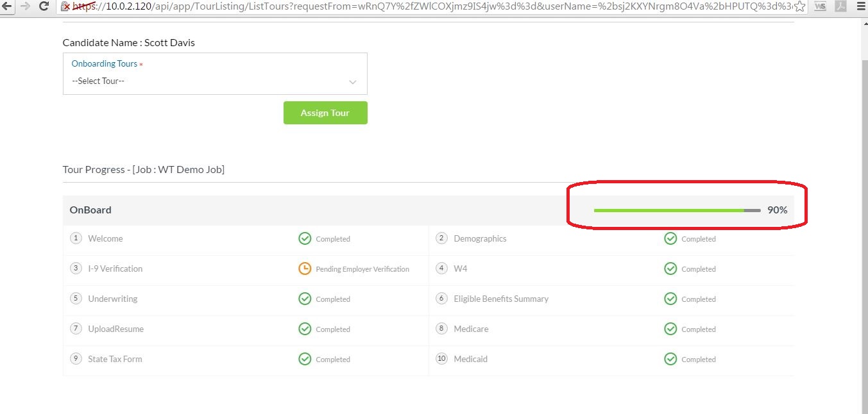The height and width of the screenshot is (414, 868).
Task: Click the WS extension icon
Action: (x=820, y=6)
